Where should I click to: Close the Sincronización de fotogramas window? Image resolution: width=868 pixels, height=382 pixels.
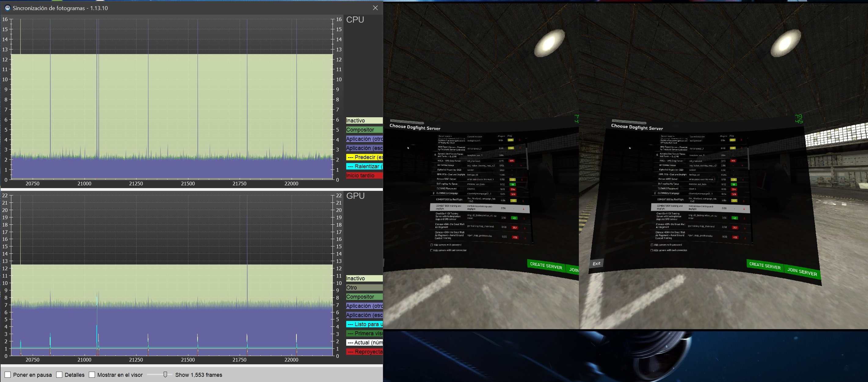[x=375, y=8]
